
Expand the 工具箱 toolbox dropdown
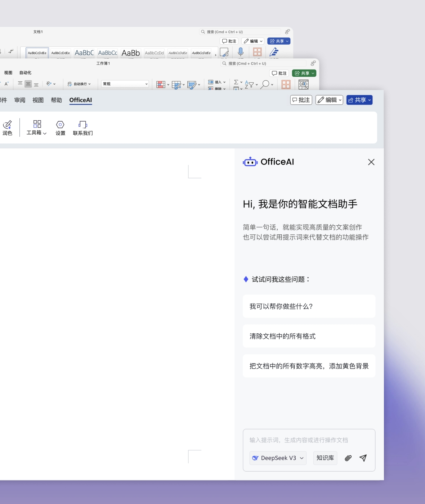coord(37,128)
